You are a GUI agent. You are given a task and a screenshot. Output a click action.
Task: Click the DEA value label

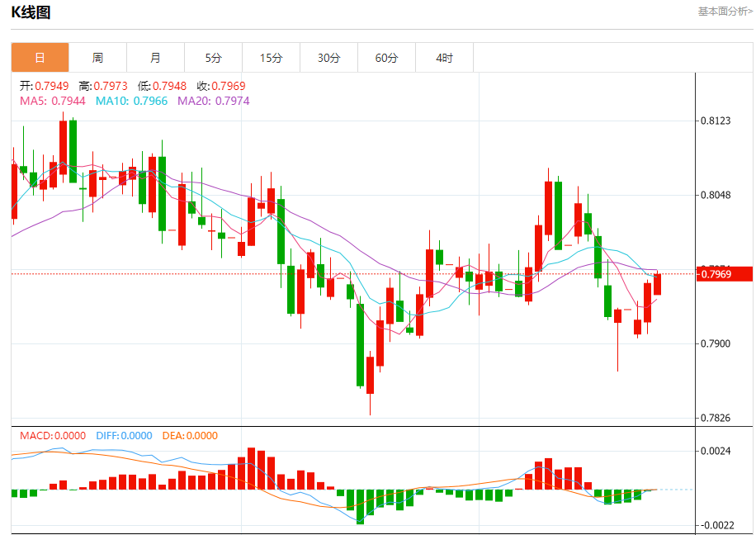coord(190,436)
